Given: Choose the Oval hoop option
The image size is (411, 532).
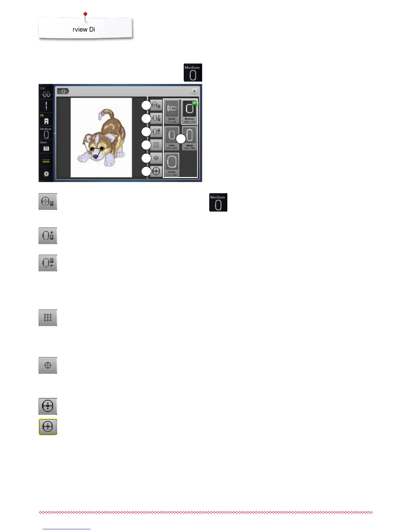Looking at the screenshot, I should 172,138.
